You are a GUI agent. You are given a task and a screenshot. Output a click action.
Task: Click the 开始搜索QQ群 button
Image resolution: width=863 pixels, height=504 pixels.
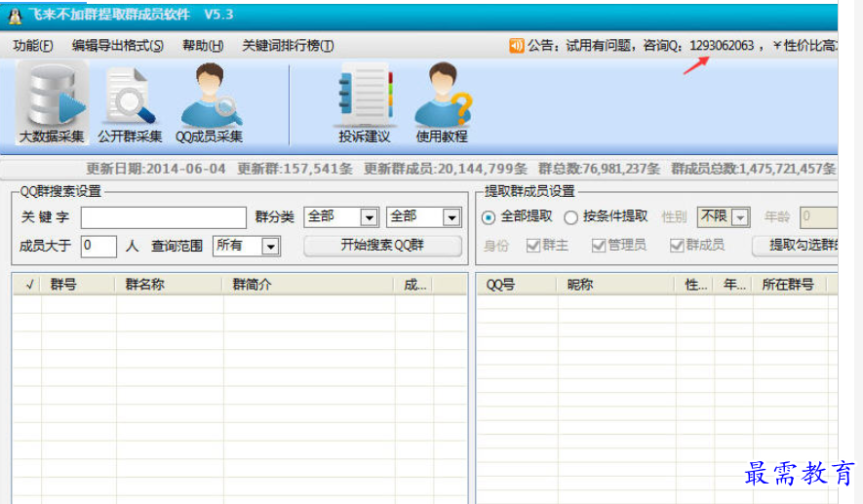click(x=382, y=246)
